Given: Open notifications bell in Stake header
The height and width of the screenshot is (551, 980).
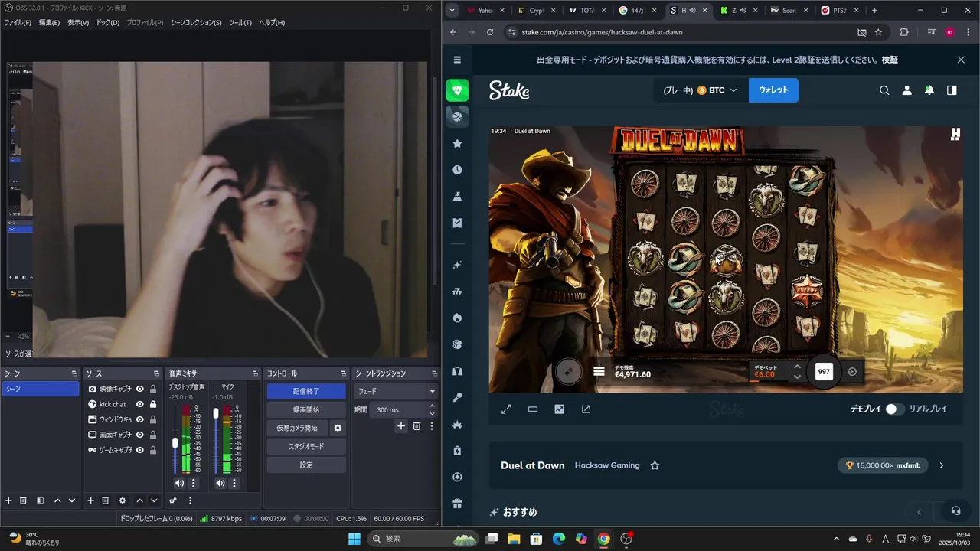Looking at the screenshot, I should [x=929, y=90].
